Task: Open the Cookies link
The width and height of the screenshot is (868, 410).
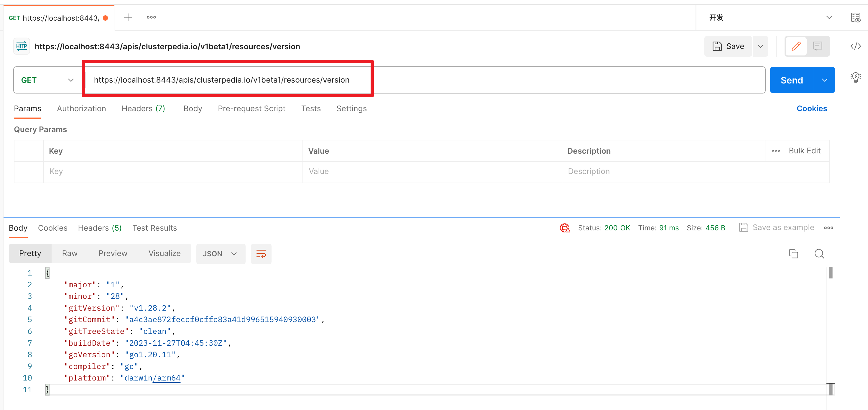Action: pos(811,109)
